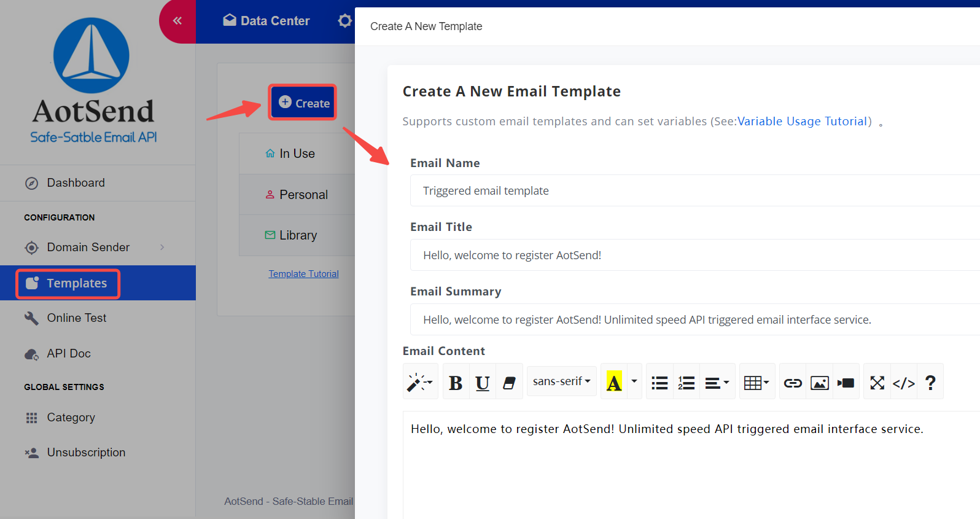Open Variable Usage Tutorial link
The width and height of the screenshot is (980, 519).
(x=802, y=122)
